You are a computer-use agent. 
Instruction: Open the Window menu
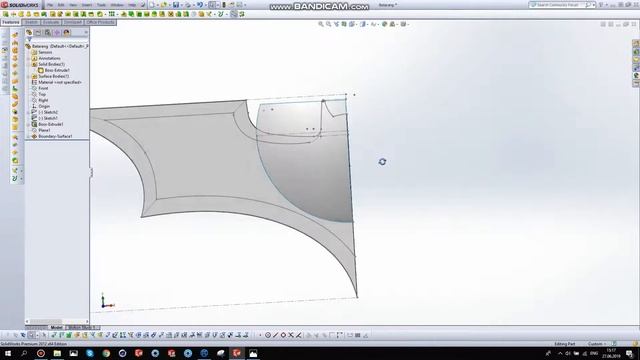[117, 5]
